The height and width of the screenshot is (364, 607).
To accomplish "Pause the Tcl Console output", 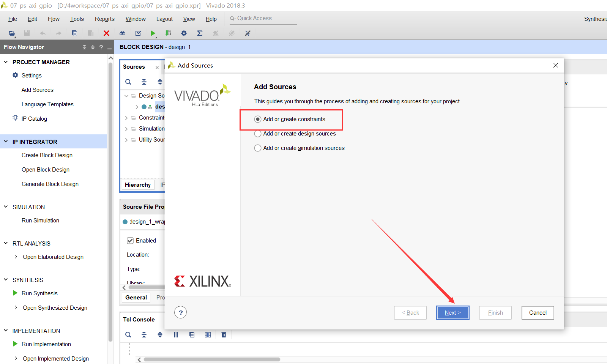I will [176, 334].
